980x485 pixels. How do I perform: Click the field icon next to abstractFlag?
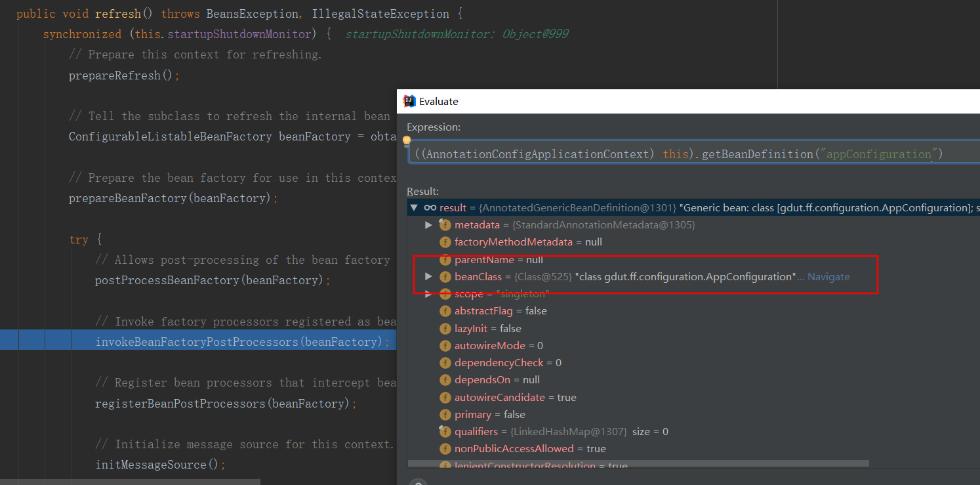[445, 311]
